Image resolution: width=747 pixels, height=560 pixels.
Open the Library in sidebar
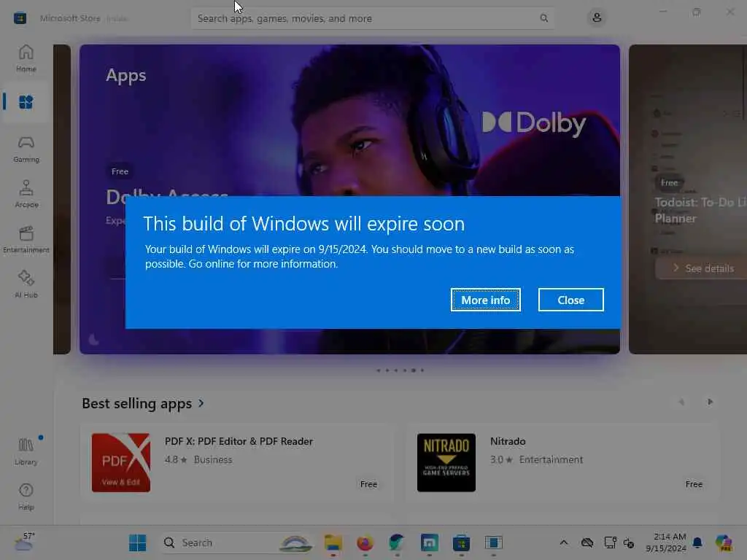coord(26,451)
